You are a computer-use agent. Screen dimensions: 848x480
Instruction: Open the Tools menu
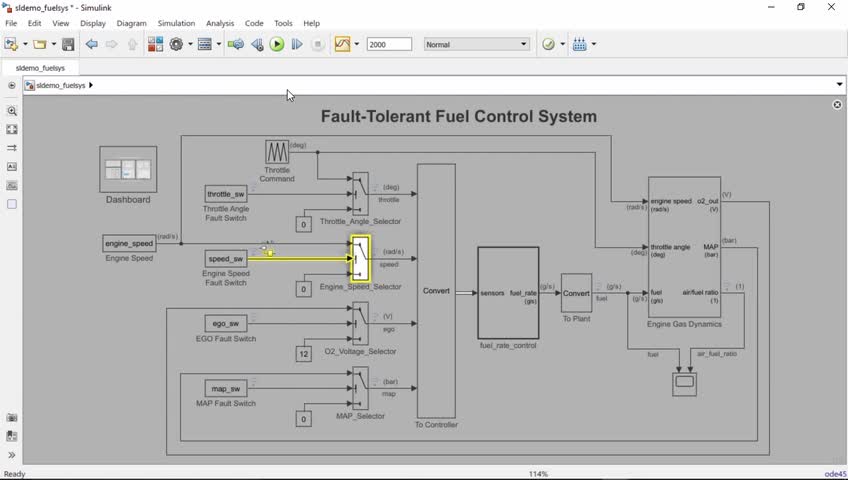pos(283,23)
